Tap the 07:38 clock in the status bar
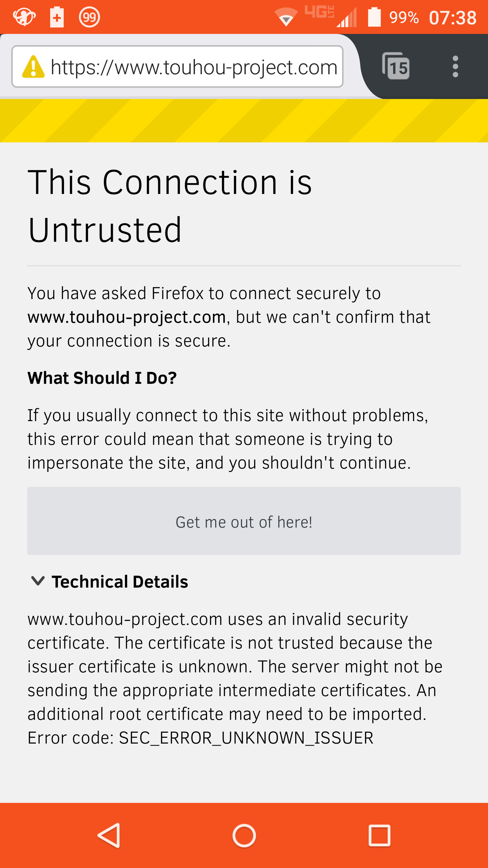The width and height of the screenshot is (488, 868). coord(452,18)
